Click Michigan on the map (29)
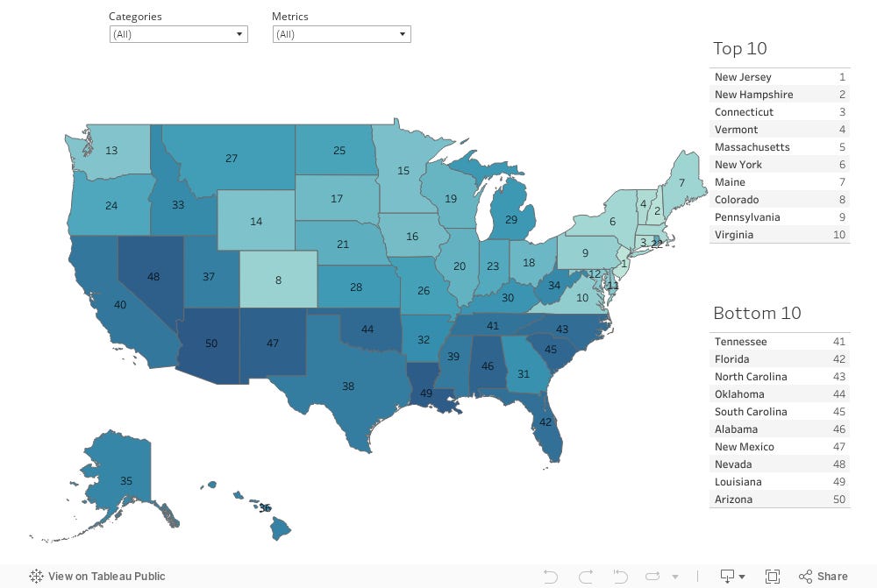This screenshot has height=588, width=877. 511,220
